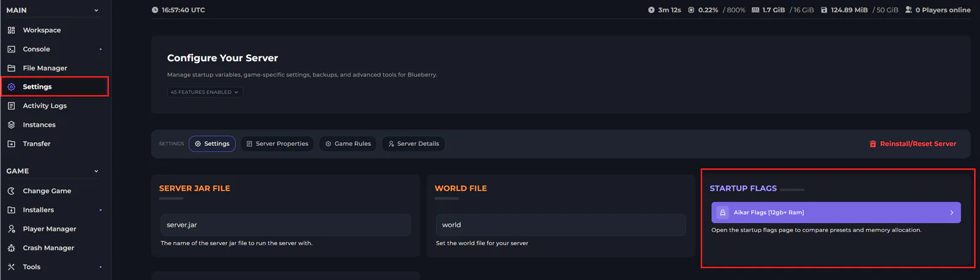Click the Workspace grid icon in sidebar
Image resolution: width=980 pixels, height=280 pixels.
point(11,30)
